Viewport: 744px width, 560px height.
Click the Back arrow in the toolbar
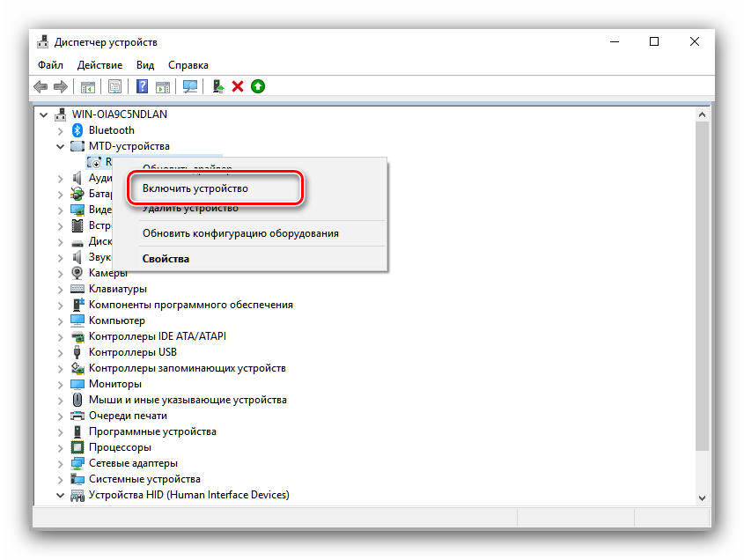click(41, 86)
